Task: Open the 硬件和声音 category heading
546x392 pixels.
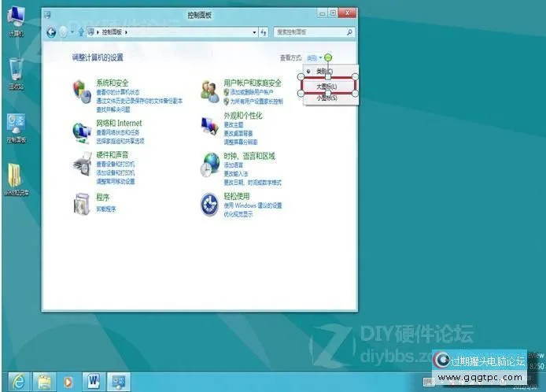Action: pos(113,155)
